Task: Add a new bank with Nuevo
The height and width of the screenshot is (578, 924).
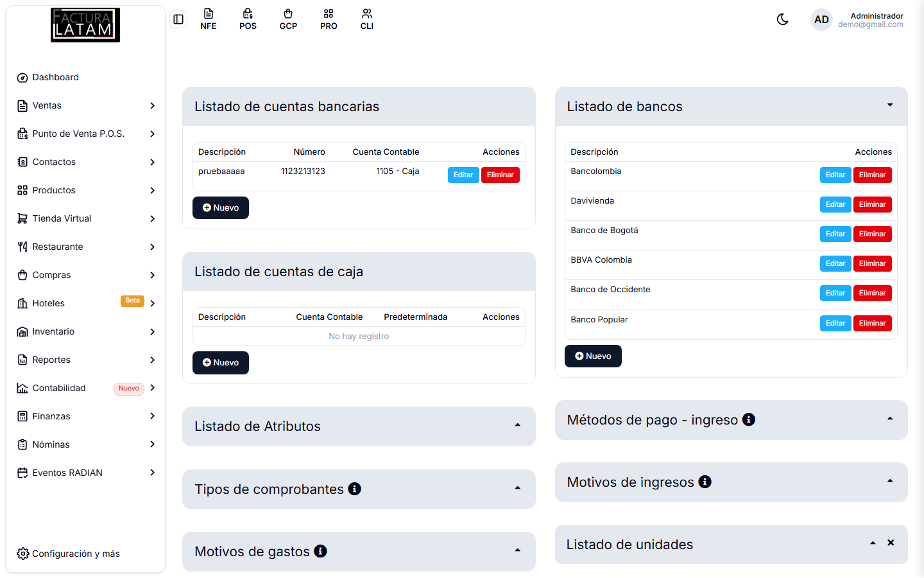Action: point(593,356)
